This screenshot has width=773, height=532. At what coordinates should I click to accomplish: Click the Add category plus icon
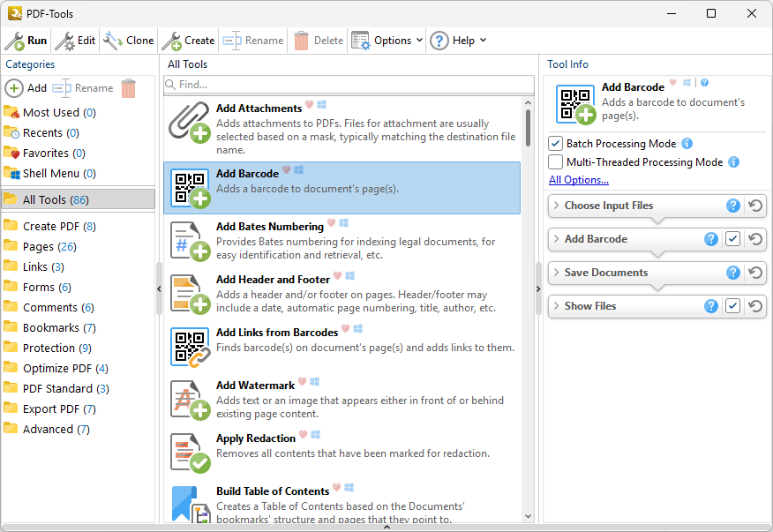click(14, 88)
